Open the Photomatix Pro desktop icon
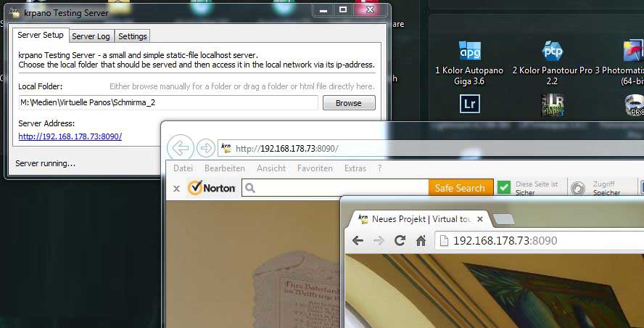644x328 pixels. 633,52
